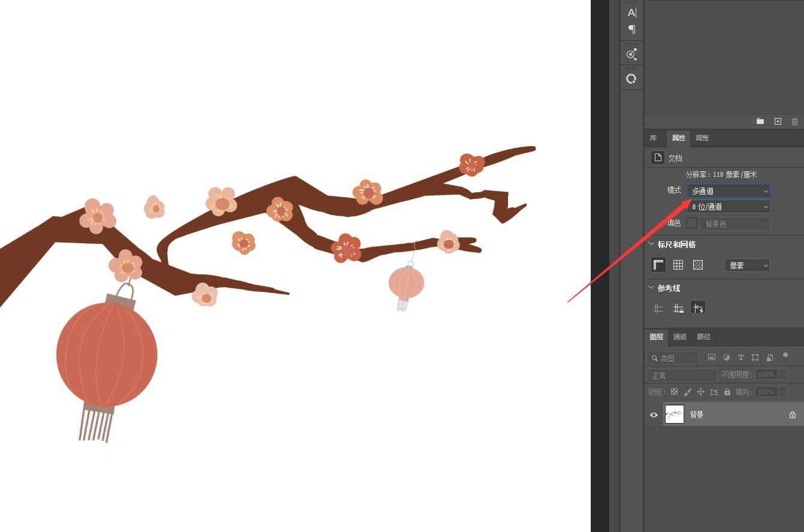804x532 pixels.
Task: Open the 填充 slider dropdown arrow
Action: point(783,392)
